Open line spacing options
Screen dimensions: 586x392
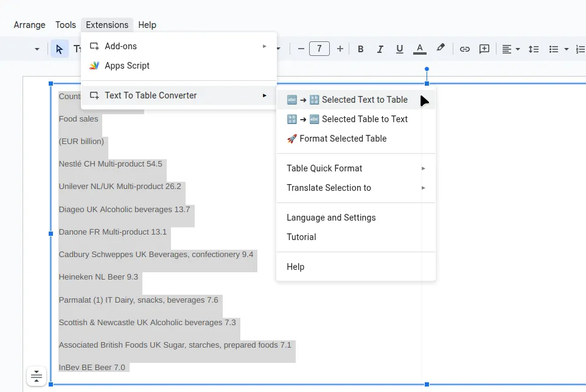[x=534, y=49]
